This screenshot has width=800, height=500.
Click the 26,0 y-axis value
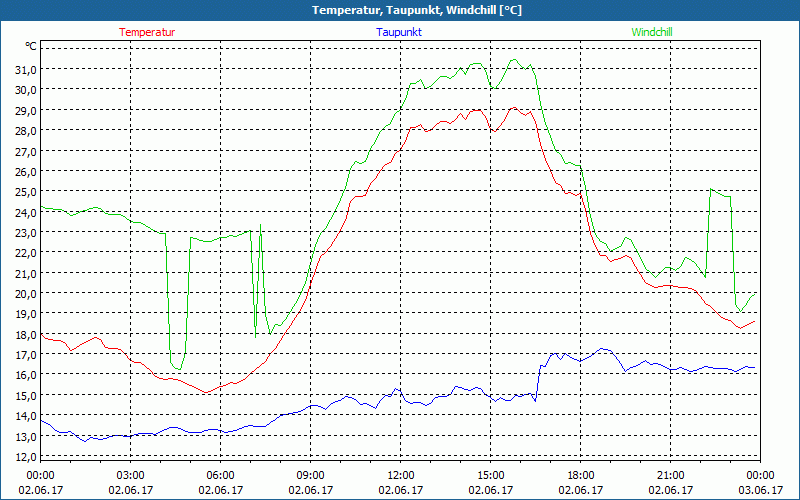pyautogui.click(x=26, y=172)
